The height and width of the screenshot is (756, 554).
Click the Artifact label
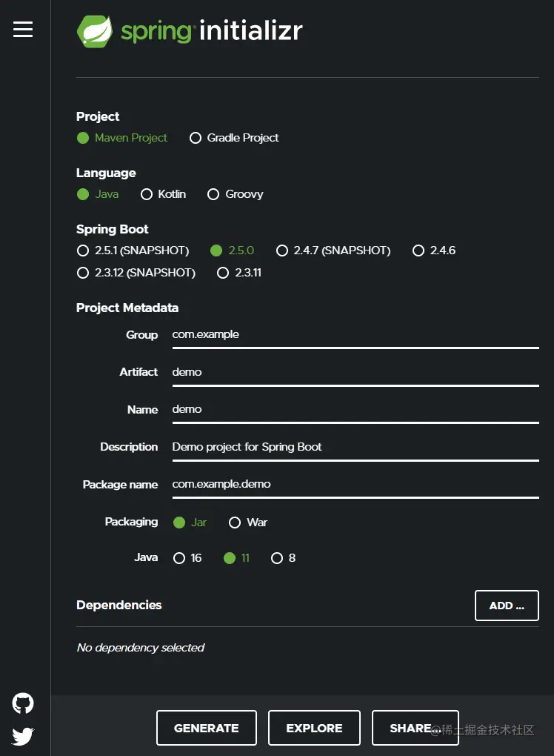[x=138, y=372]
